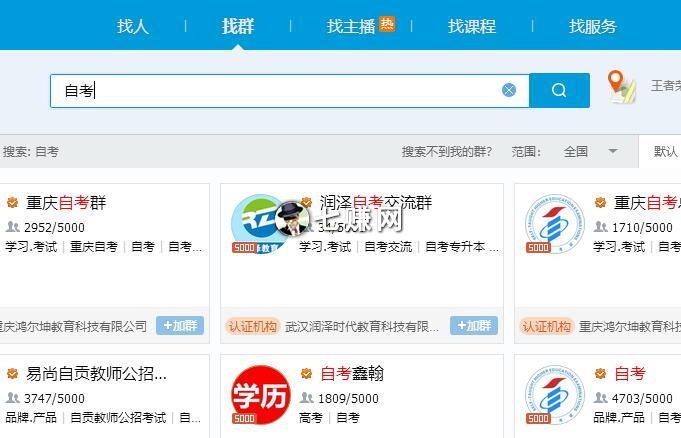This screenshot has width=681, height=438.
Task: Click the 自考交流 tag in 润泽 card
Action: tap(388, 247)
